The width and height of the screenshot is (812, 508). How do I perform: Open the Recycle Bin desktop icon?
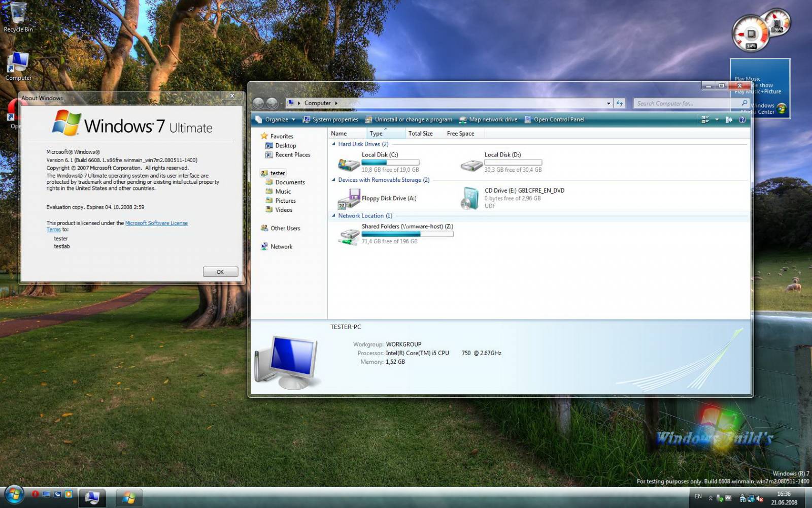(x=18, y=17)
